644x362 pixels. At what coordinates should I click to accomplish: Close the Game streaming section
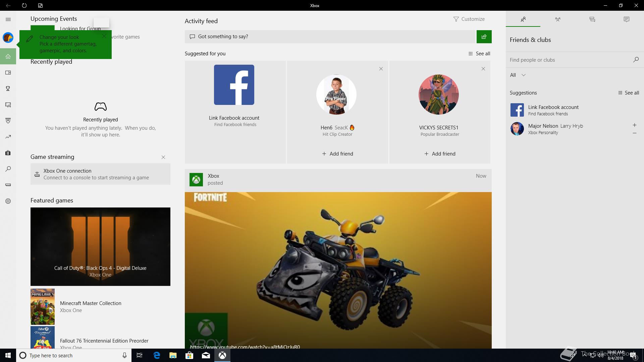(x=163, y=157)
